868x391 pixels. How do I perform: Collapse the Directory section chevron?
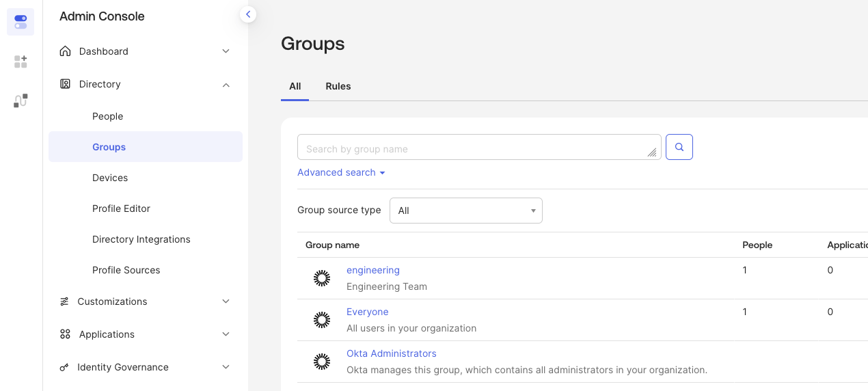[x=226, y=84]
